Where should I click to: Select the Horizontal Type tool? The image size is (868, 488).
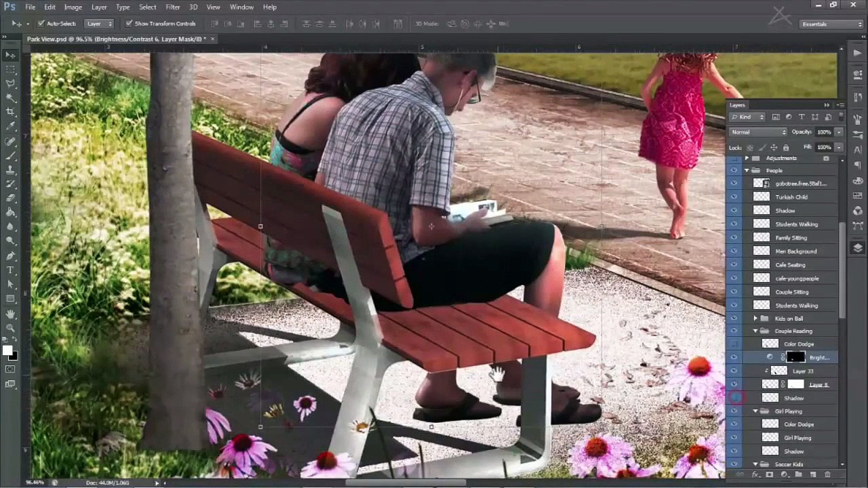(10, 270)
